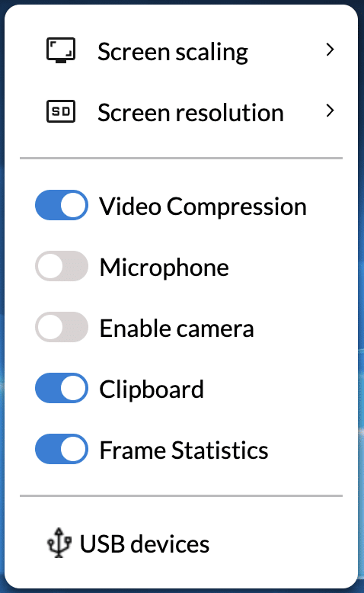
Task: Click the Clipboard label text
Action: click(x=152, y=389)
